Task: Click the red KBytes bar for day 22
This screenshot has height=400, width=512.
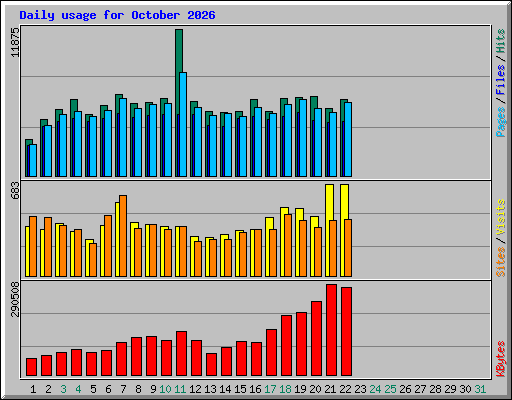Action: 346,331
